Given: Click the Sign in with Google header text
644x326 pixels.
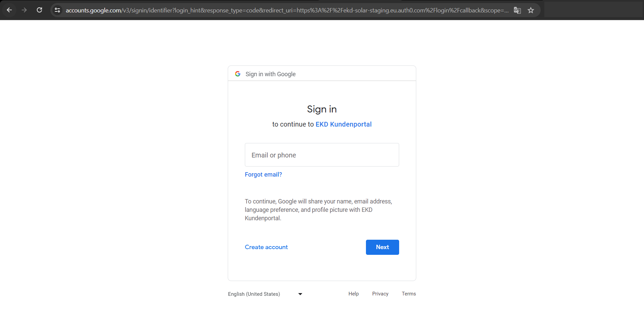Looking at the screenshot, I should tap(270, 74).
